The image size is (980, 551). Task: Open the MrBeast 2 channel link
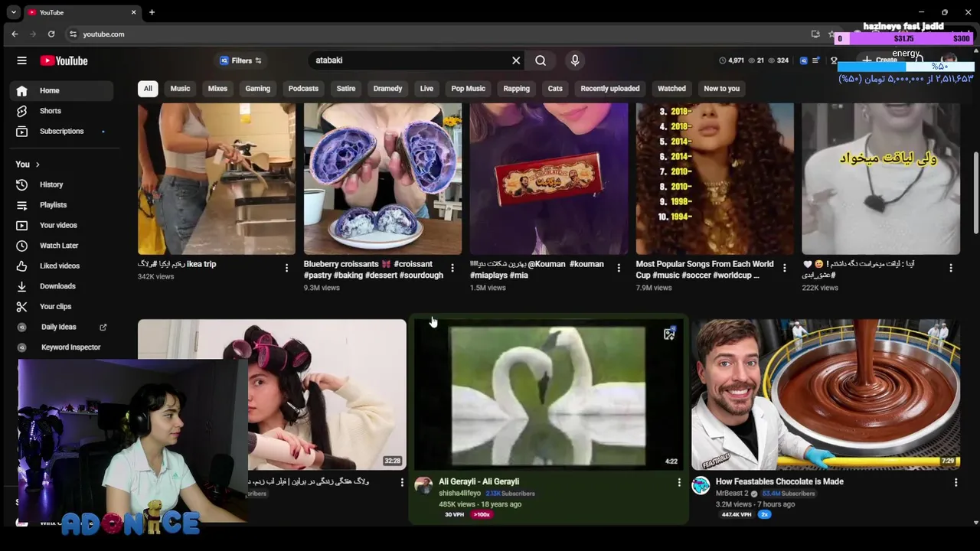[732, 494]
